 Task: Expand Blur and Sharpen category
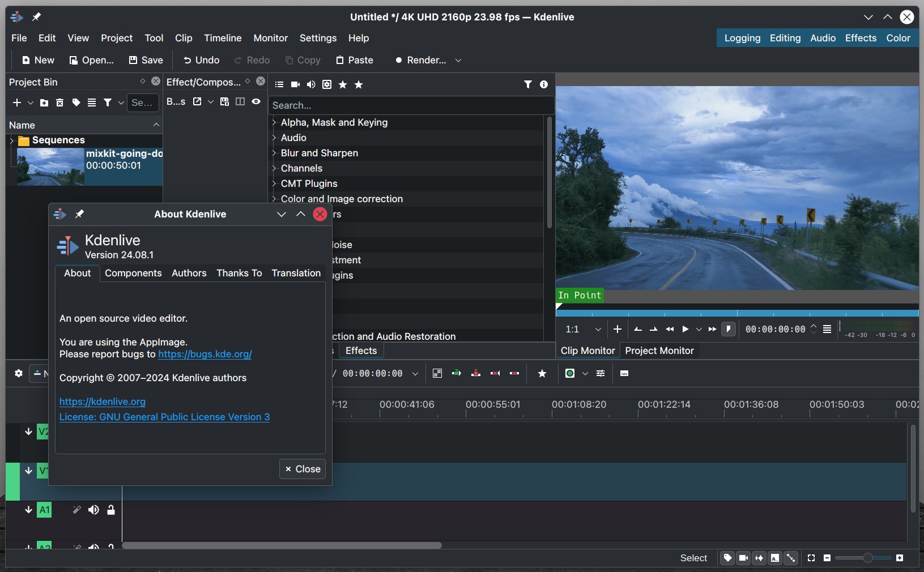(x=274, y=153)
